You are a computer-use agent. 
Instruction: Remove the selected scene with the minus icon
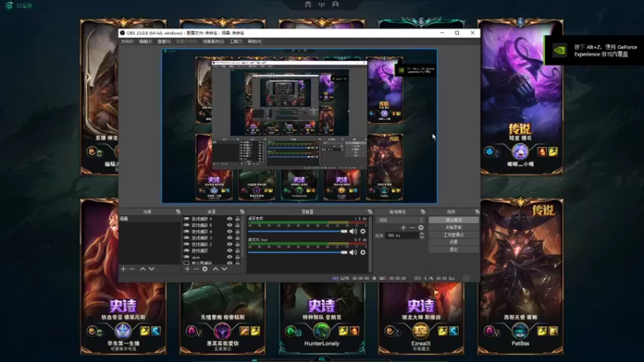(132, 269)
